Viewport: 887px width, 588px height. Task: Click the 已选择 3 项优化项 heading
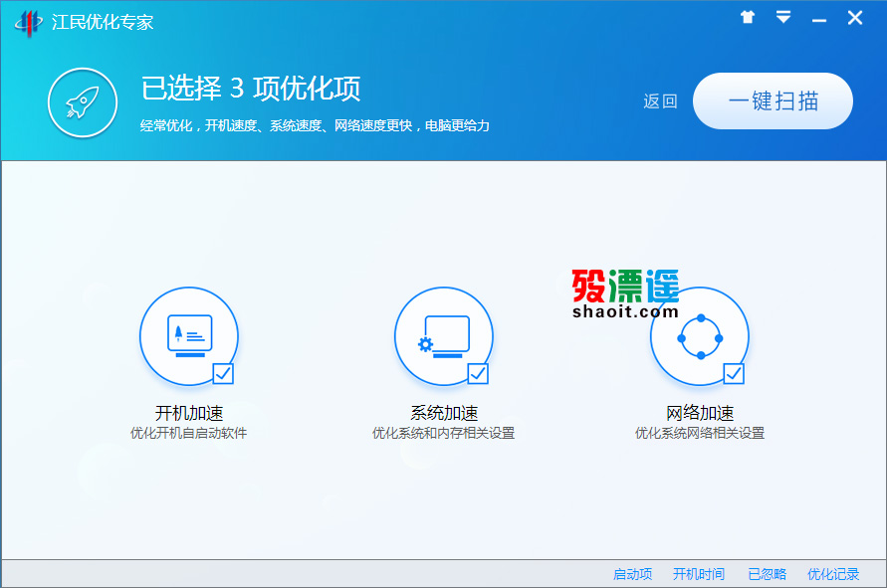pos(251,89)
